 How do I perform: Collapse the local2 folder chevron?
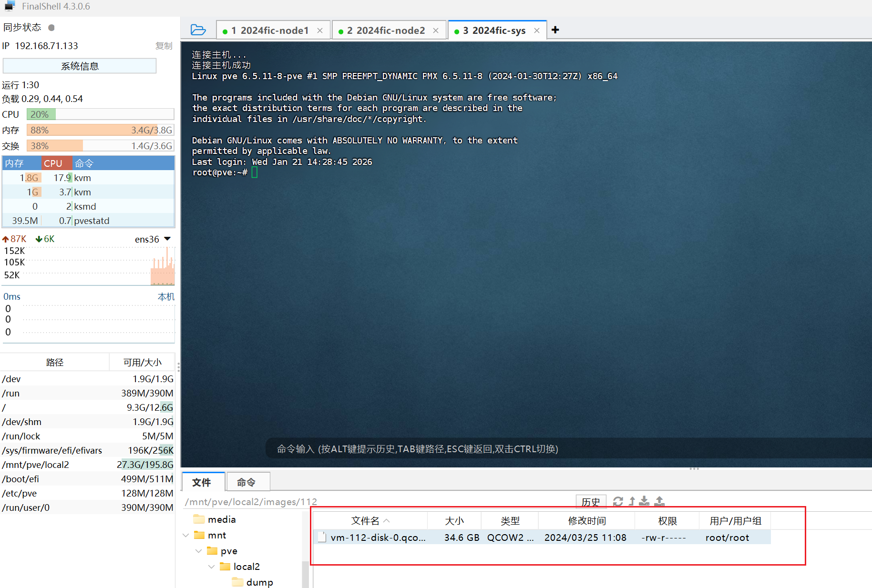coord(212,567)
